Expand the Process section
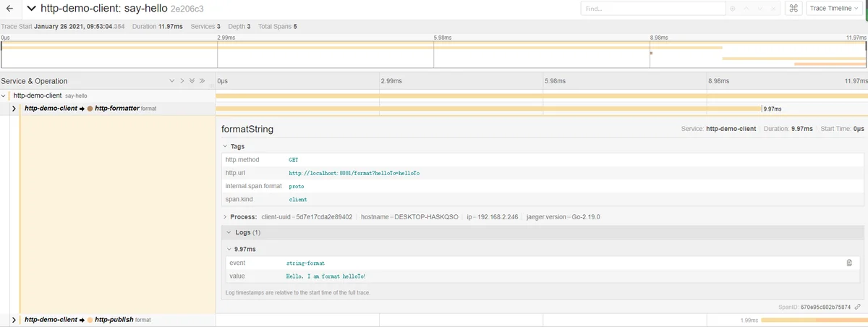This screenshot has height=330, width=868. point(226,216)
